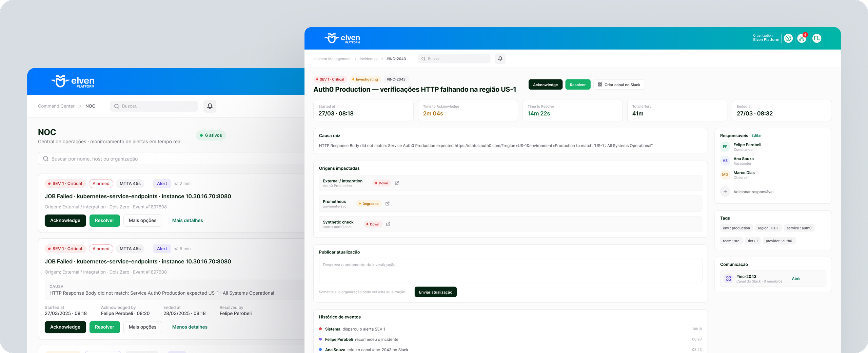Focus the Buscar field in the incident window
This screenshot has width=868, height=353.
click(x=454, y=59)
